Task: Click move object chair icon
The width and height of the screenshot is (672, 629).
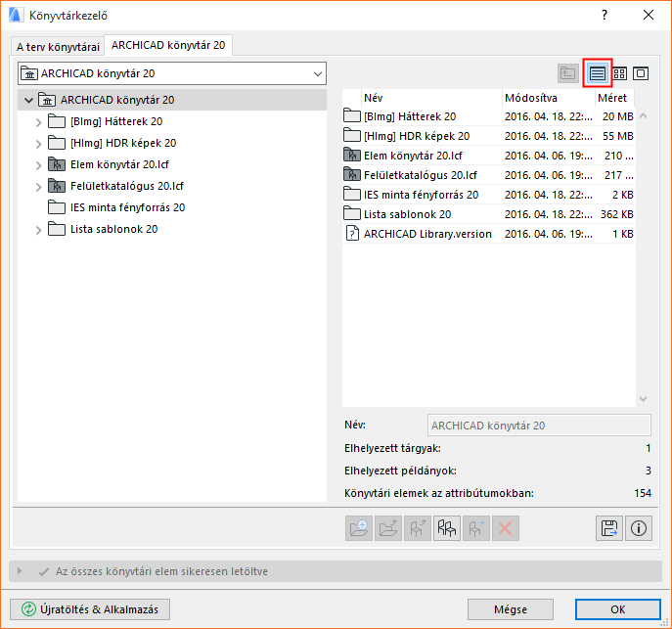Action: tap(476, 528)
